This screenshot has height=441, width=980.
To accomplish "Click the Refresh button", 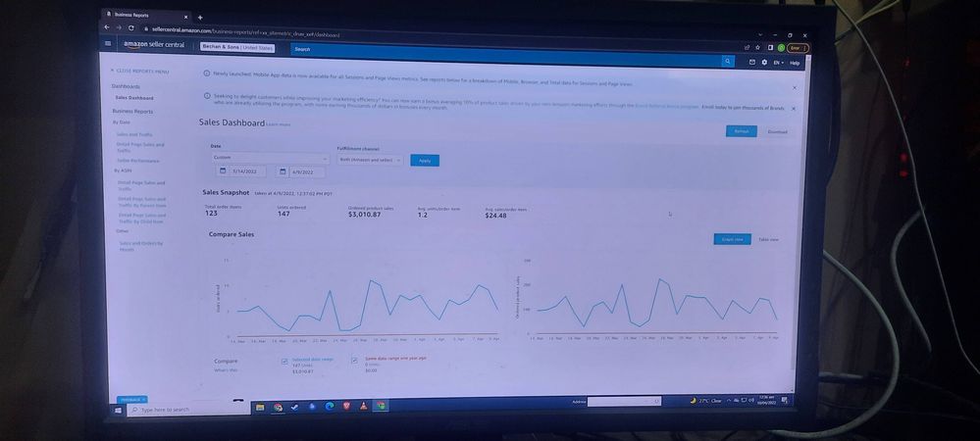I will click(x=742, y=131).
